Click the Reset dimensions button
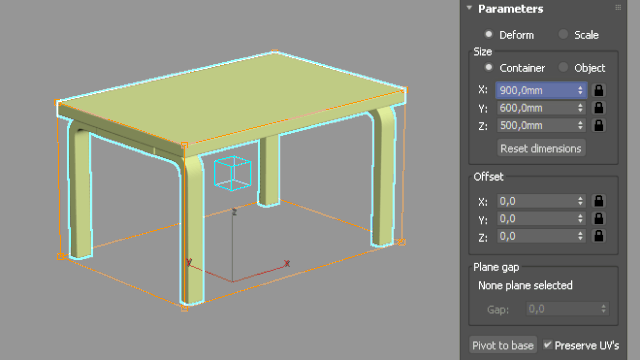Image resolution: width=640 pixels, height=360 pixels. pyautogui.click(x=541, y=148)
